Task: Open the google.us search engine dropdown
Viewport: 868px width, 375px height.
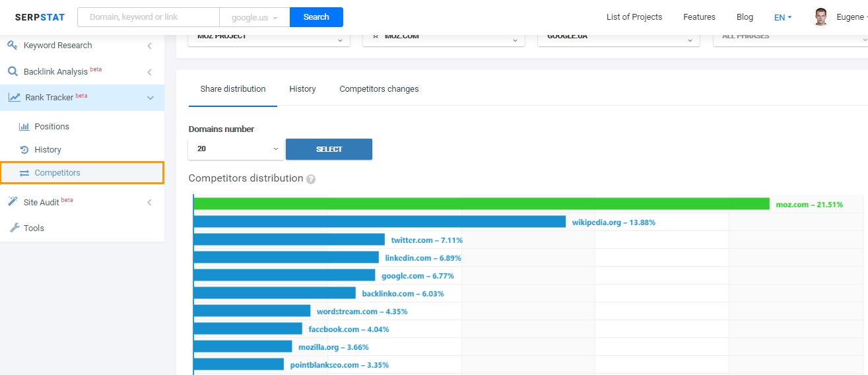Action: click(255, 17)
